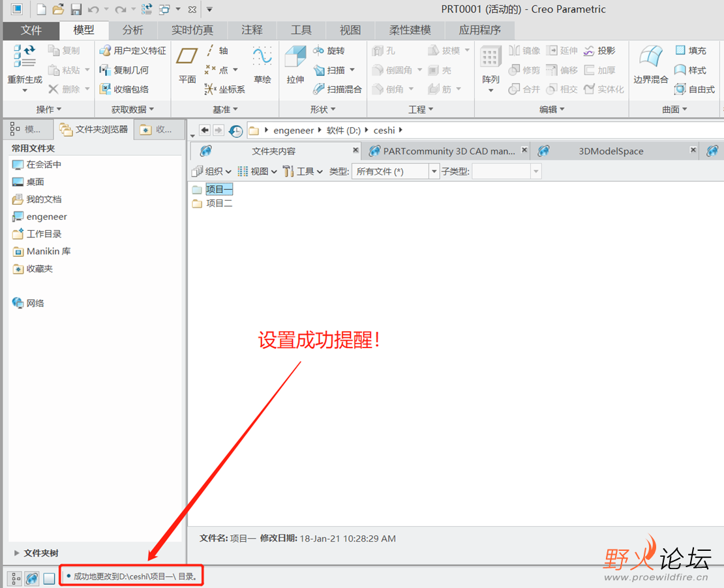
Task: Select the 样式 style tool
Action: 691,70
